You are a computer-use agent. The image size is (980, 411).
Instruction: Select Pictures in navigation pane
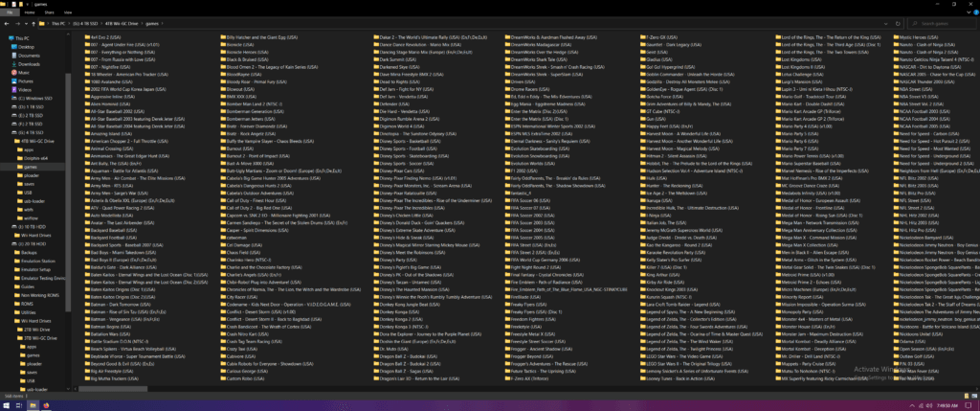tap(25, 81)
